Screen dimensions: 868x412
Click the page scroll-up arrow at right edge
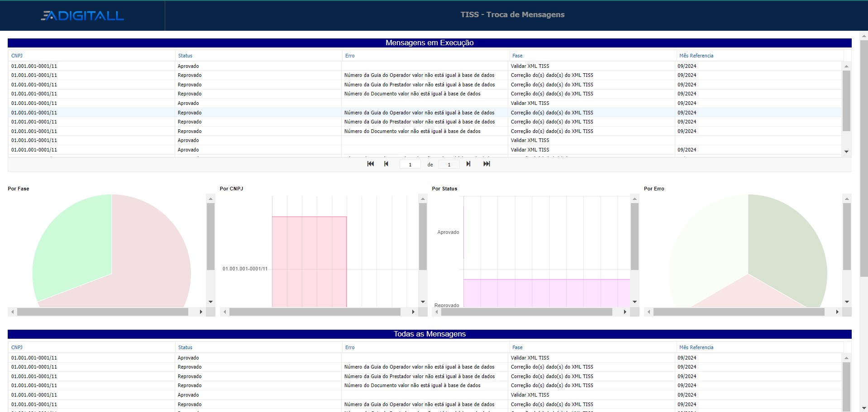click(864, 36)
